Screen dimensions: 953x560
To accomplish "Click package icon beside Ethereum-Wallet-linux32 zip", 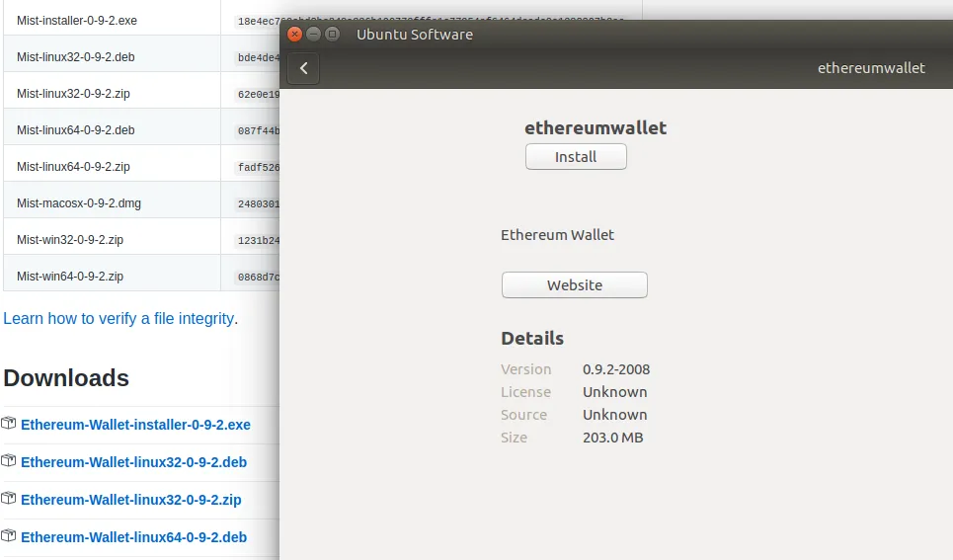I will (x=9, y=499).
